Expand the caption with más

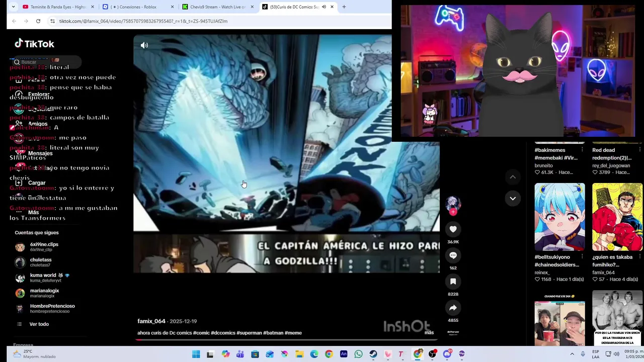point(429,333)
